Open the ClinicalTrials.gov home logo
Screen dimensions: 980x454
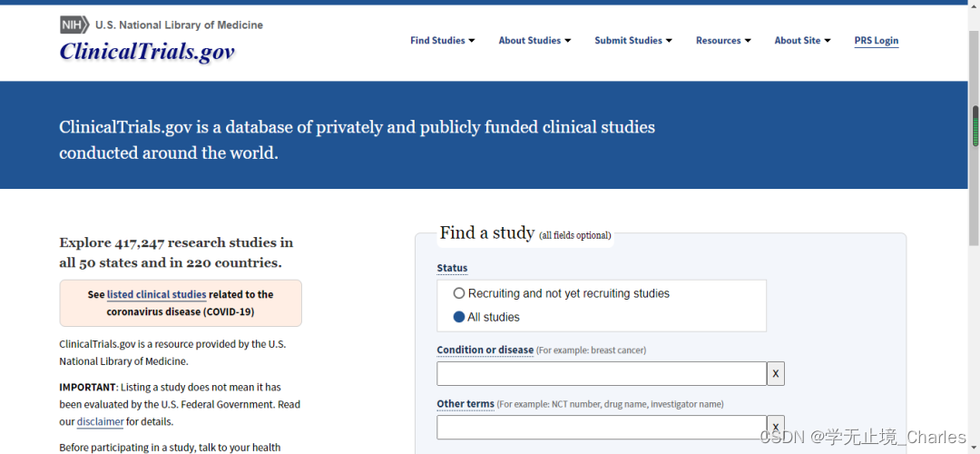(147, 51)
